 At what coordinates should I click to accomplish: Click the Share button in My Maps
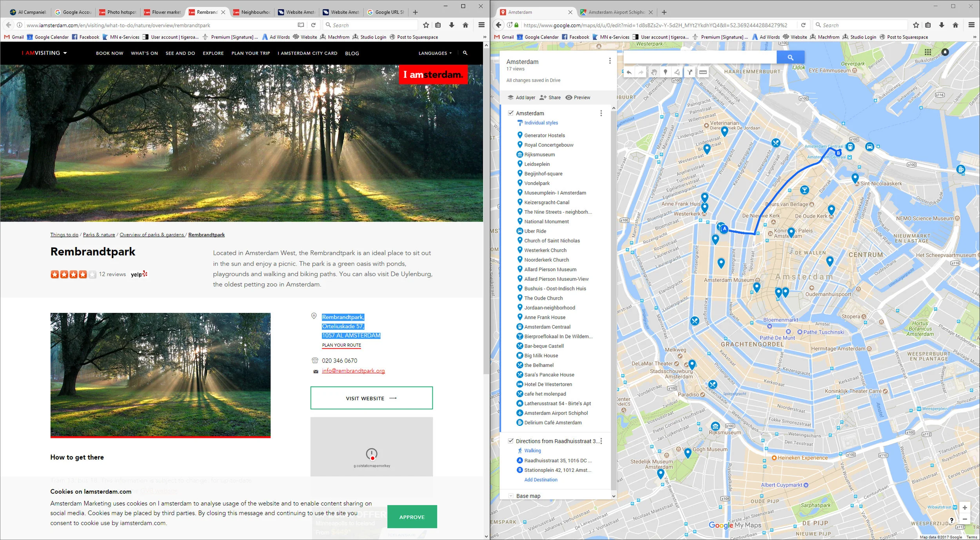550,98
